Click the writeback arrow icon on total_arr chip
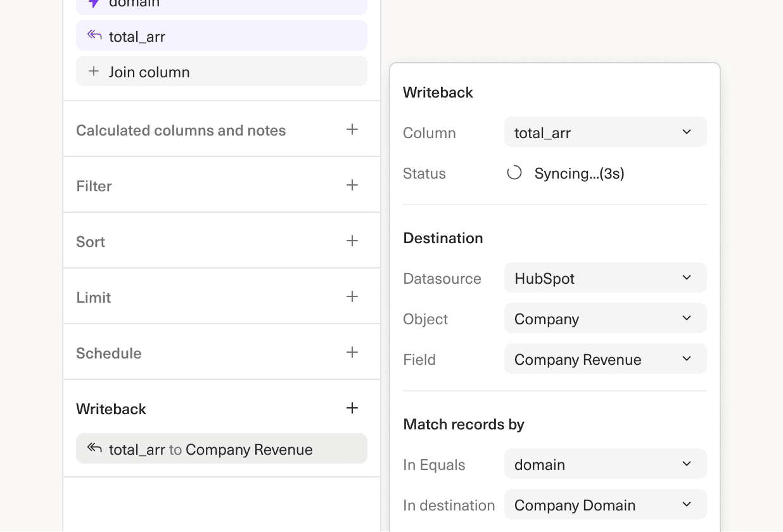783x532 pixels. pyautogui.click(x=94, y=35)
